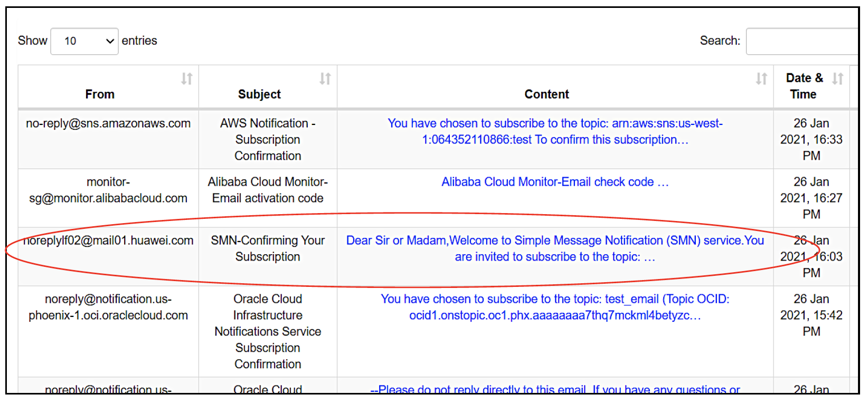Image resolution: width=868 pixels, height=404 pixels.
Task: Open the AWS SNS subscription content link
Action: click(555, 131)
